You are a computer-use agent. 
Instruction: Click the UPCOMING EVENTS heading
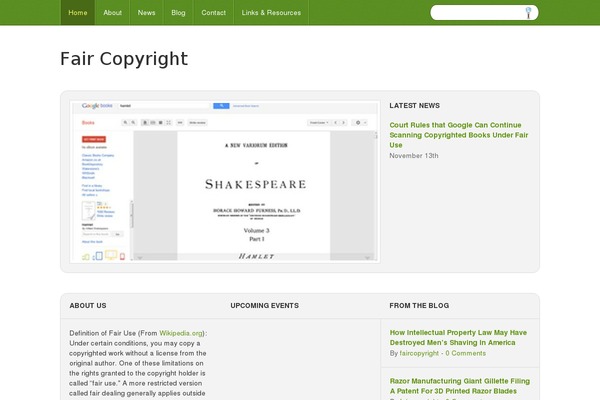pyautogui.click(x=264, y=305)
